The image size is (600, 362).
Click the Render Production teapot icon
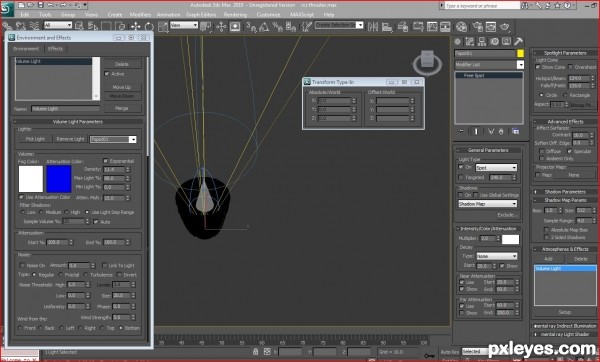(x=505, y=26)
